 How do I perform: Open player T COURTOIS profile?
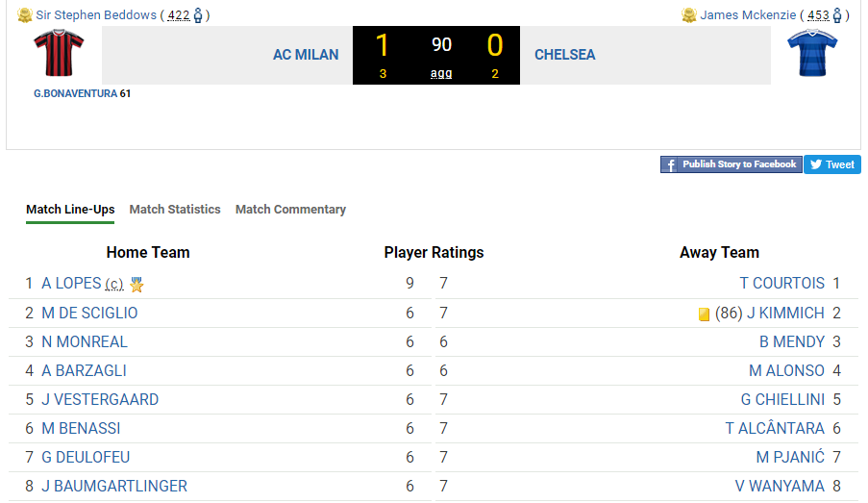click(x=781, y=284)
